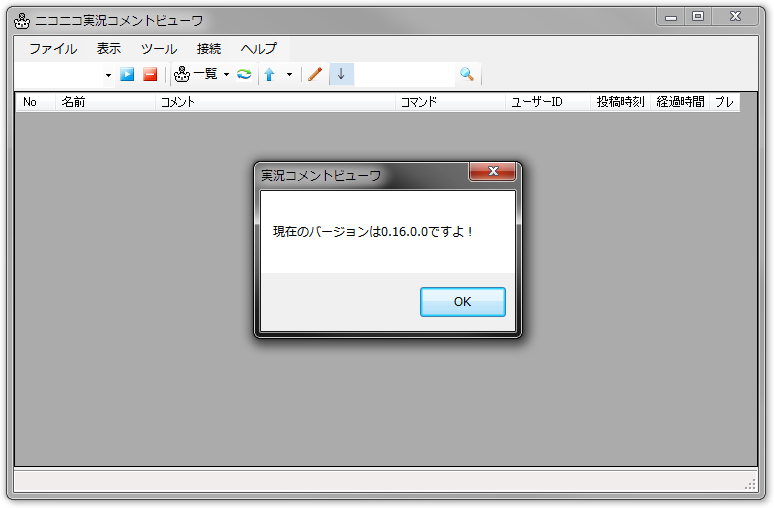Open the ヘルプ menu
The width and height of the screenshot is (774, 508).
259,48
